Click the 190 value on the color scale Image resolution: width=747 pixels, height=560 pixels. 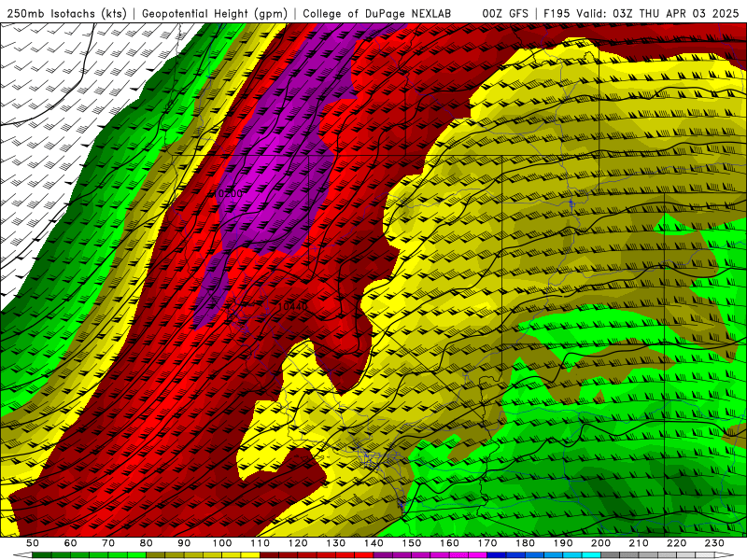pyautogui.click(x=563, y=543)
